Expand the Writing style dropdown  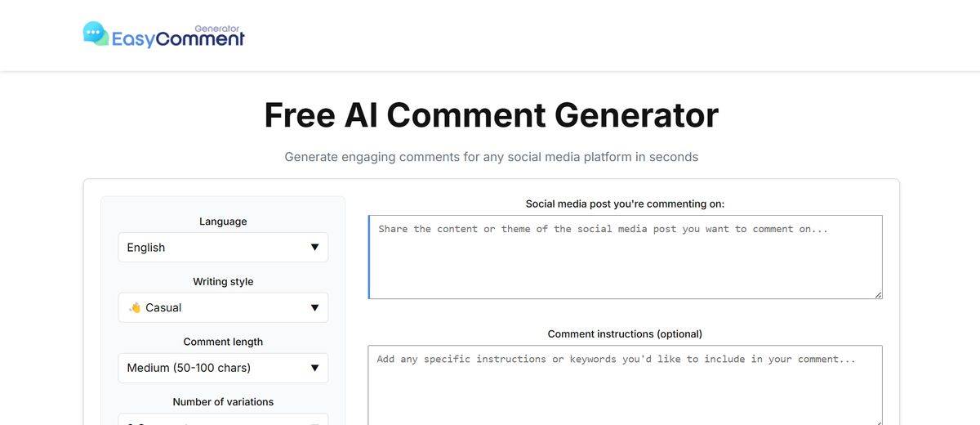pos(222,308)
